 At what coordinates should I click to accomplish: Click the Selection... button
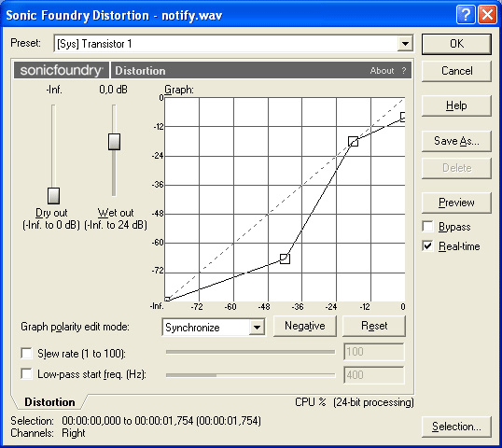(x=456, y=427)
